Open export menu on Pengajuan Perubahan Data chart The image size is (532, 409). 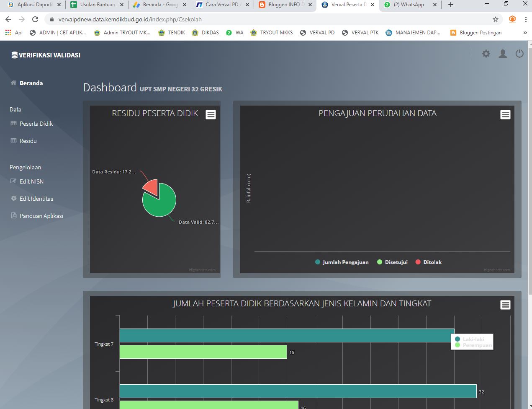(x=505, y=114)
